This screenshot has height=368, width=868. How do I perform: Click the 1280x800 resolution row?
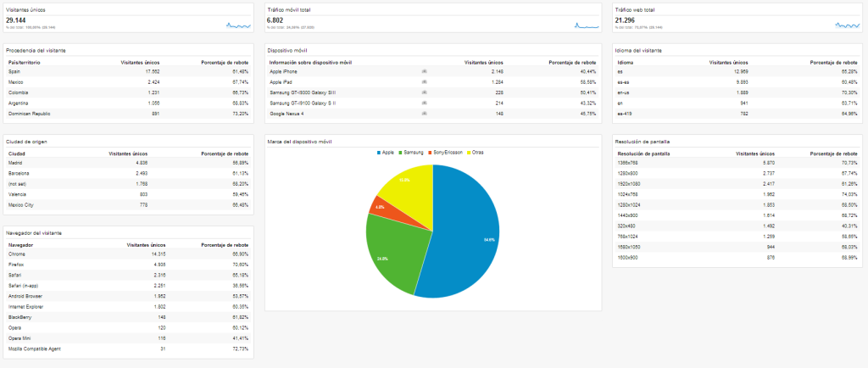pos(738,173)
